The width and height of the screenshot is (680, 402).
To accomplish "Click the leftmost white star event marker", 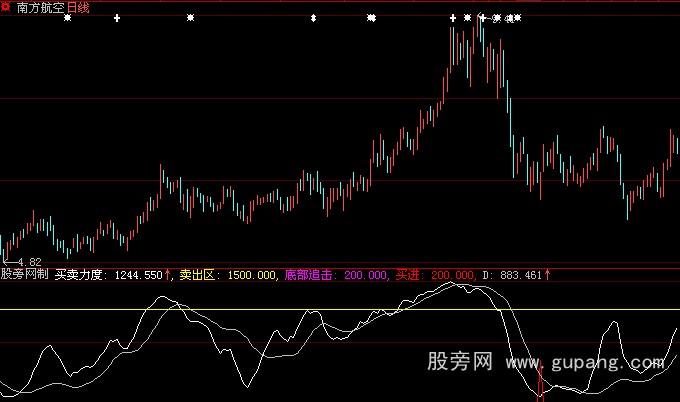I will pos(67,18).
